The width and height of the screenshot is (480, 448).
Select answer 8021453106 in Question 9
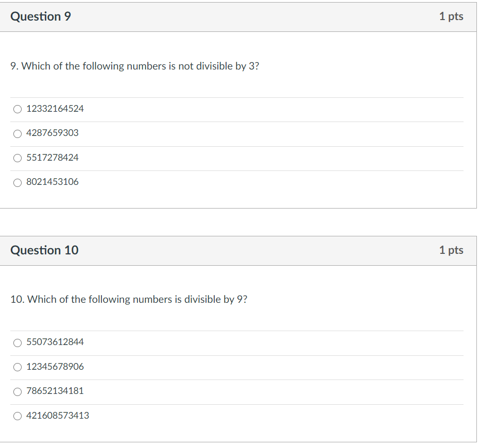(17, 182)
